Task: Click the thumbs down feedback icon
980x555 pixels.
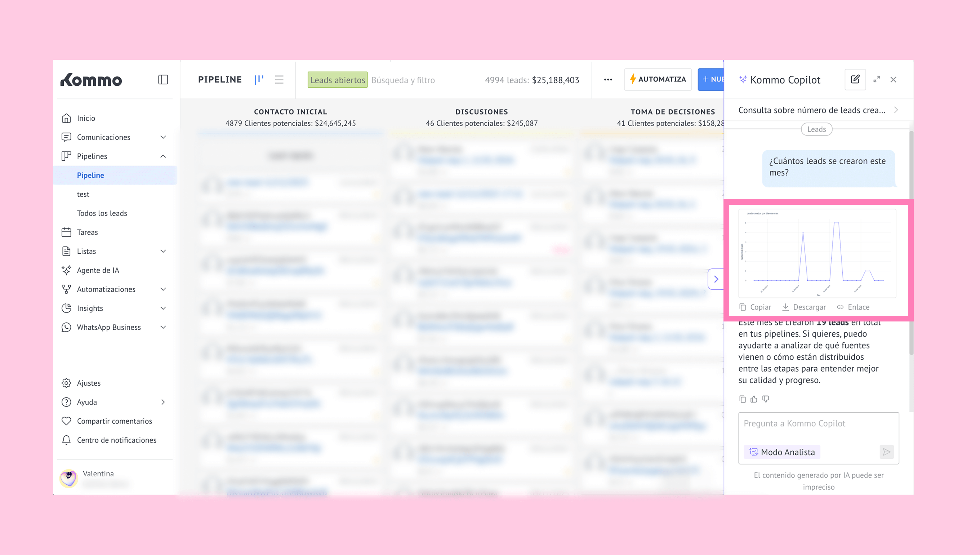Action: (x=766, y=399)
